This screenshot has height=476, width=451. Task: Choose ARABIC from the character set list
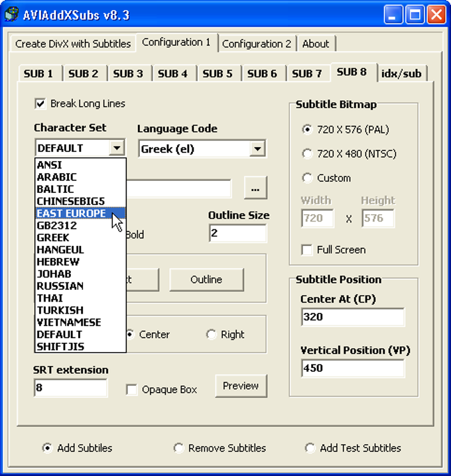[80, 177]
